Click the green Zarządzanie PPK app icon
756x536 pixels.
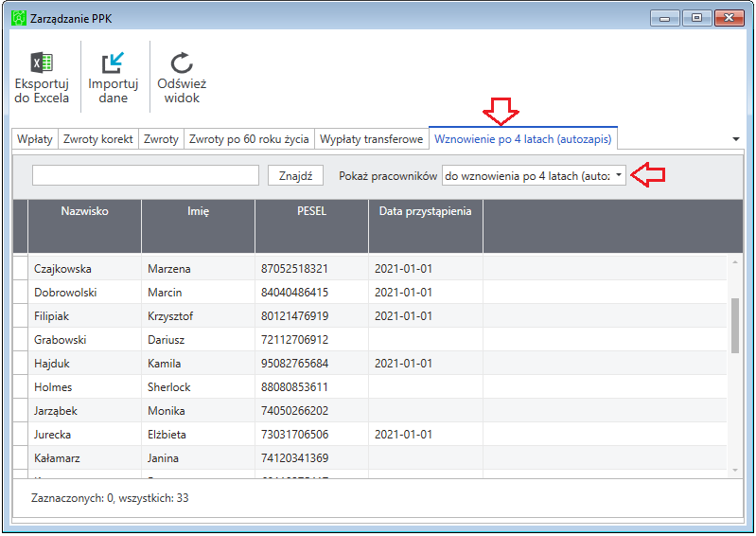[18, 18]
